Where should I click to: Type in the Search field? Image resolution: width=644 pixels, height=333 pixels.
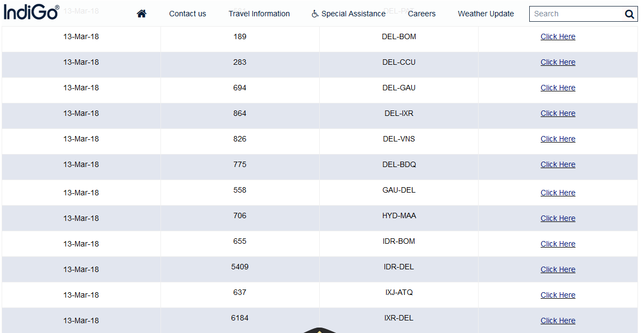tap(575, 14)
